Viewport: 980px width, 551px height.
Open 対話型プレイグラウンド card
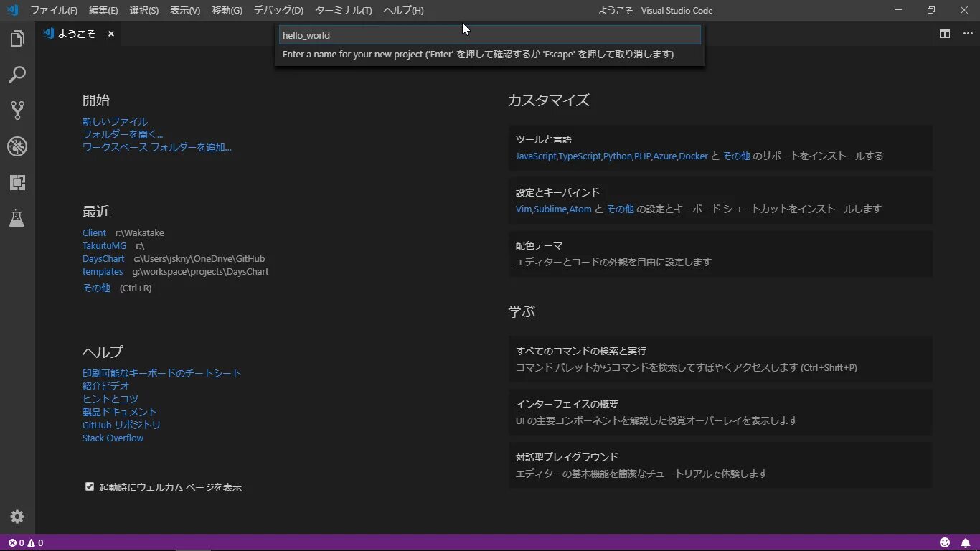[x=720, y=465]
